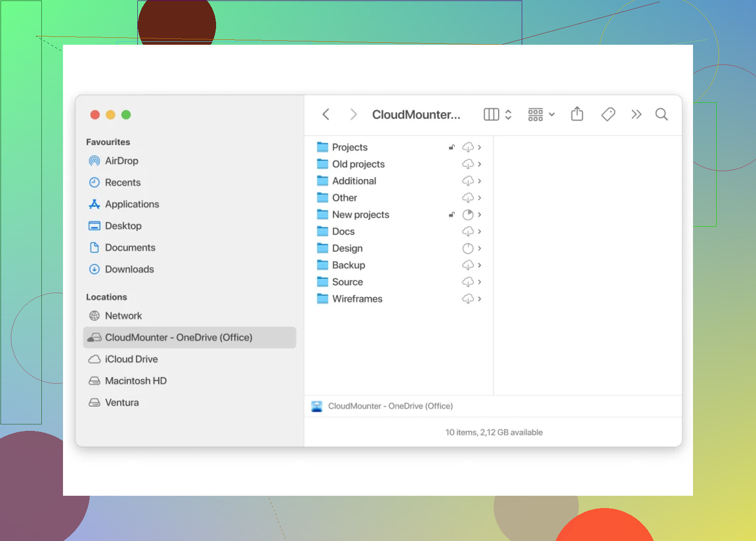The height and width of the screenshot is (541, 756).
Task: Open the Tags toolbar icon
Action: point(608,115)
